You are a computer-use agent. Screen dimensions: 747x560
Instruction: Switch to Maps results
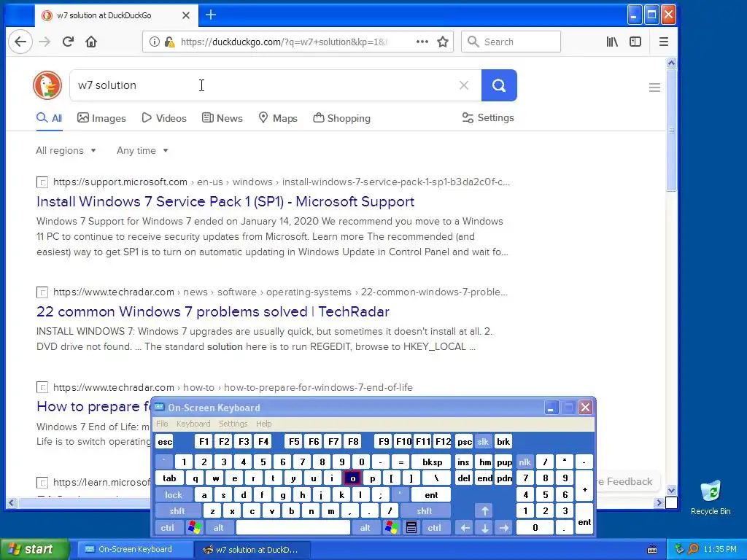278,118
